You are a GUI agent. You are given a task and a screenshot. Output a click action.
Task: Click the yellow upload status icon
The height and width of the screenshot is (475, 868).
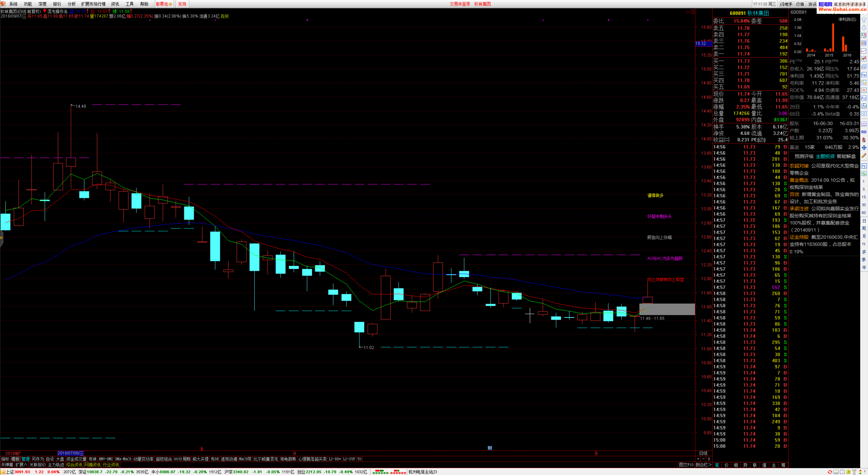pos(849,472)
